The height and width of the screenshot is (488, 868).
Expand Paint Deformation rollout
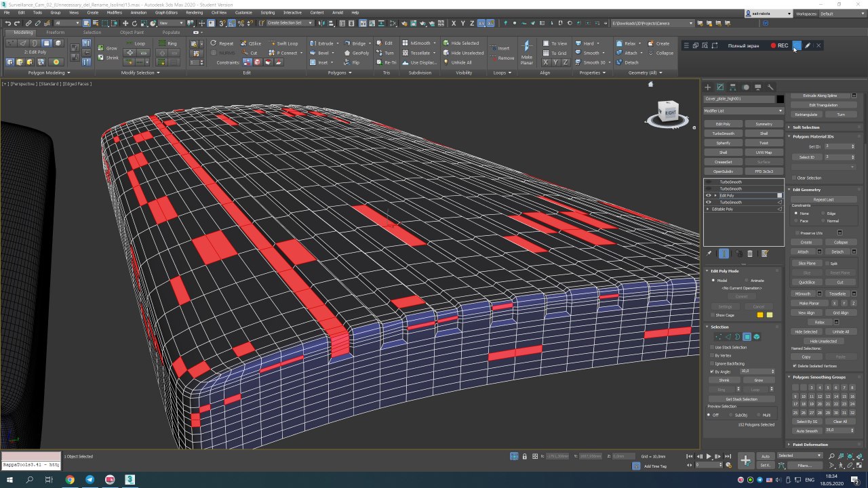810,445
